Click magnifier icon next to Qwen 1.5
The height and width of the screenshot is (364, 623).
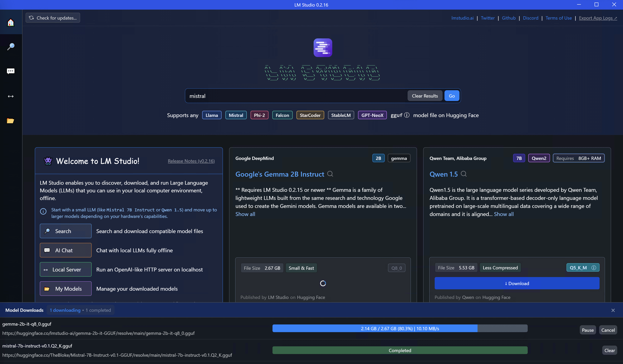[464, 174]
